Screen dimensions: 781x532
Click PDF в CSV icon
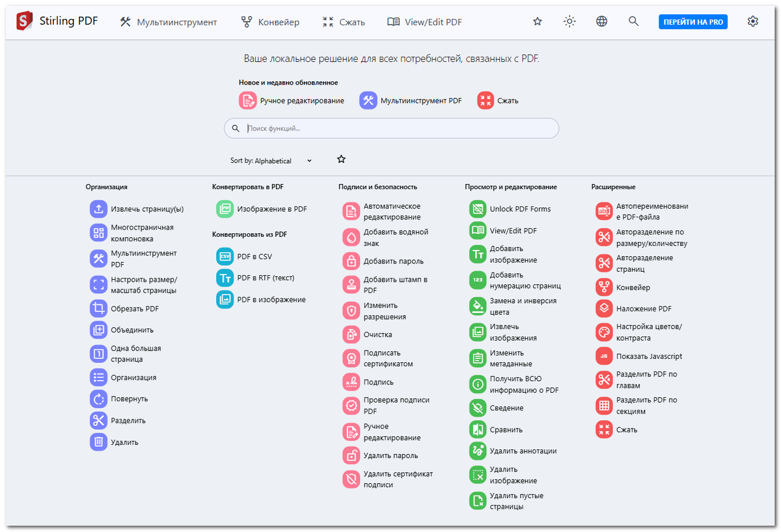pyautogui.click(x=225, y=256)
